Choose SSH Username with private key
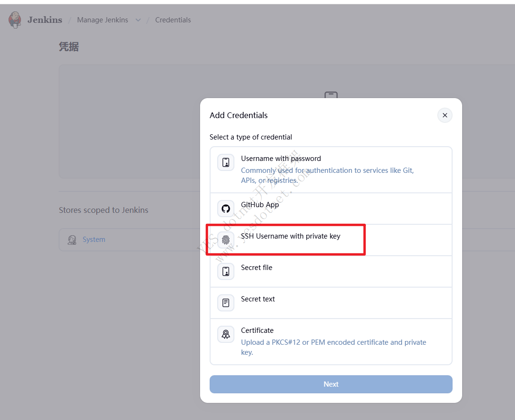This screenshot has width=515, height=420. (331, 240)
